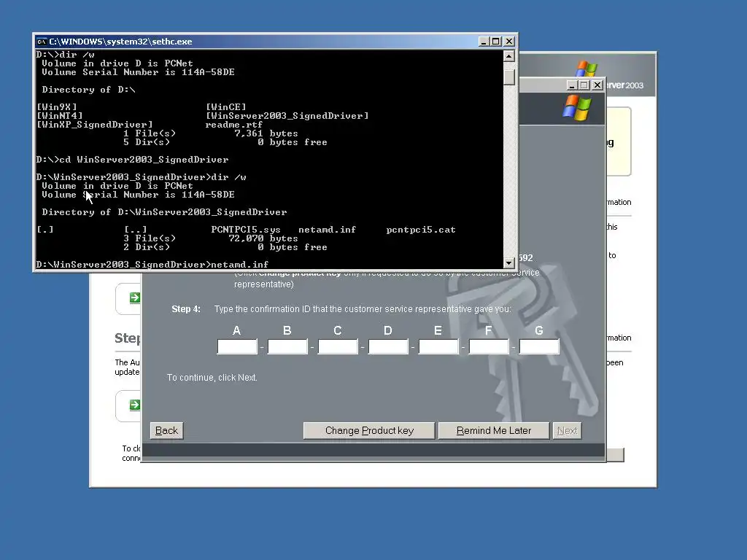The image size is (747, 560).
Task: Focus confirmation ID field C
Action: [338, 346]
